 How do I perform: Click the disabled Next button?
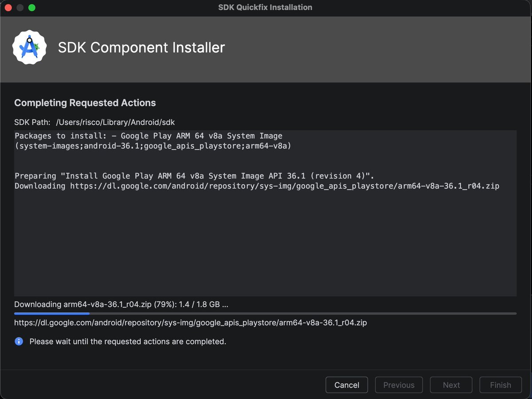point(451,385)
